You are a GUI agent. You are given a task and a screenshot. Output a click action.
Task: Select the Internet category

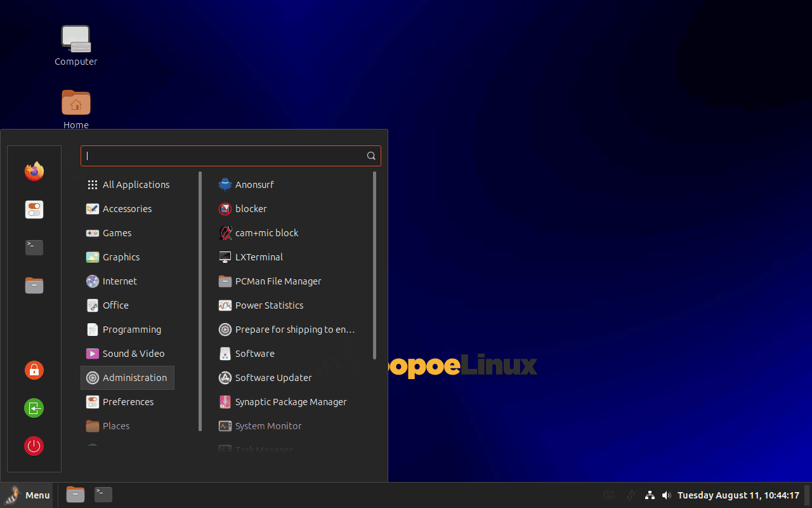click(x=128, y=281)
